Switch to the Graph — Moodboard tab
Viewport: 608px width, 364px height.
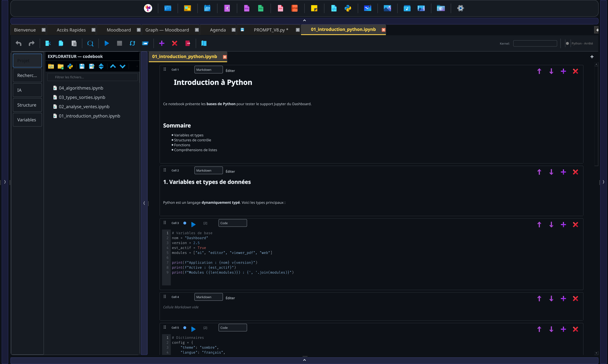pyautogui.click(x=167, y=30)
